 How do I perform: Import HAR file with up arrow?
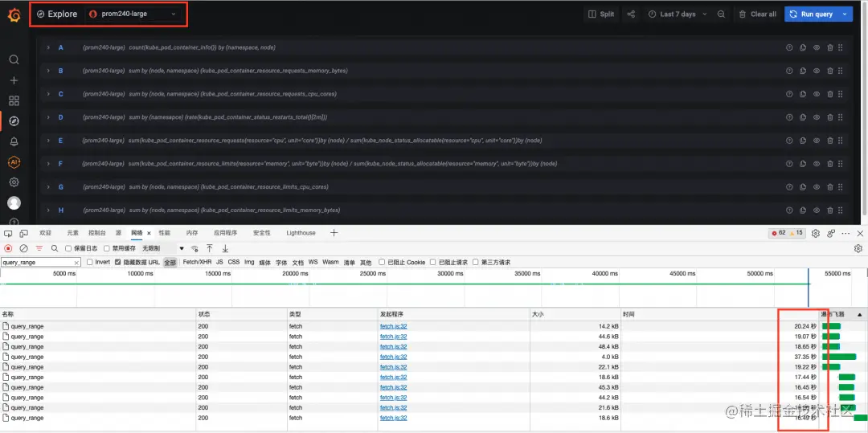click(210, 248)
